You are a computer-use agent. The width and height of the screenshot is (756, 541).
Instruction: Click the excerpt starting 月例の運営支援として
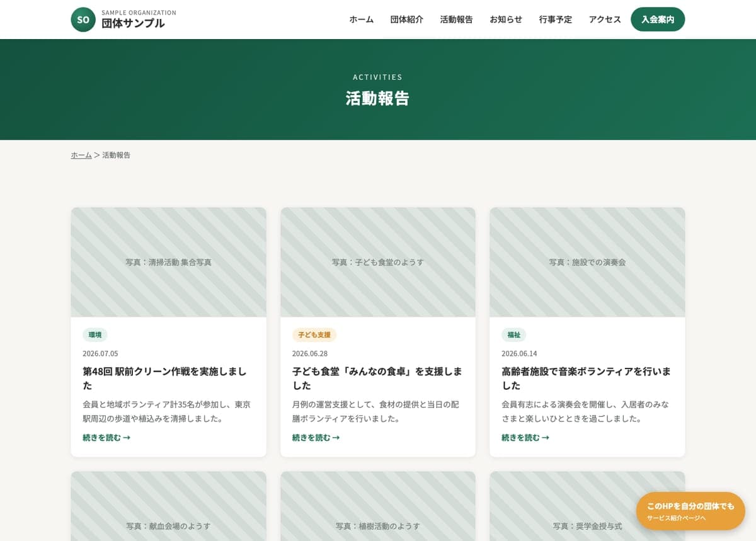pos(375,411)
